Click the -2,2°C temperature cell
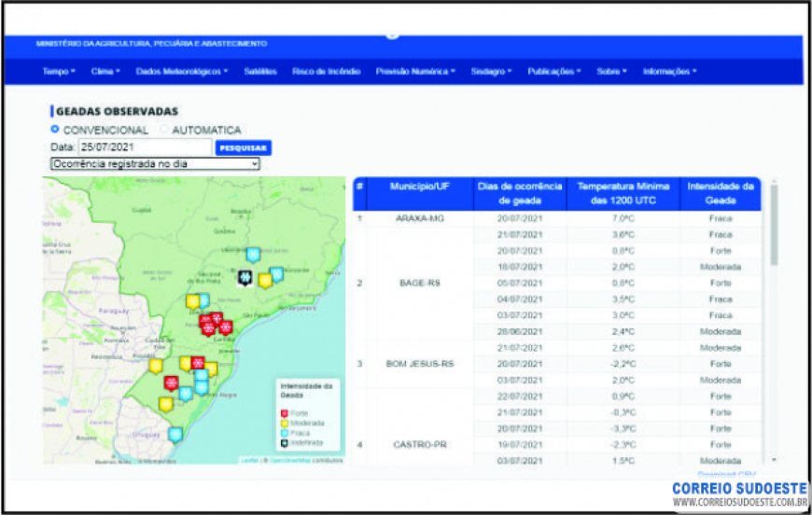This screenshot has width=812, height=515. coord(623,364)
